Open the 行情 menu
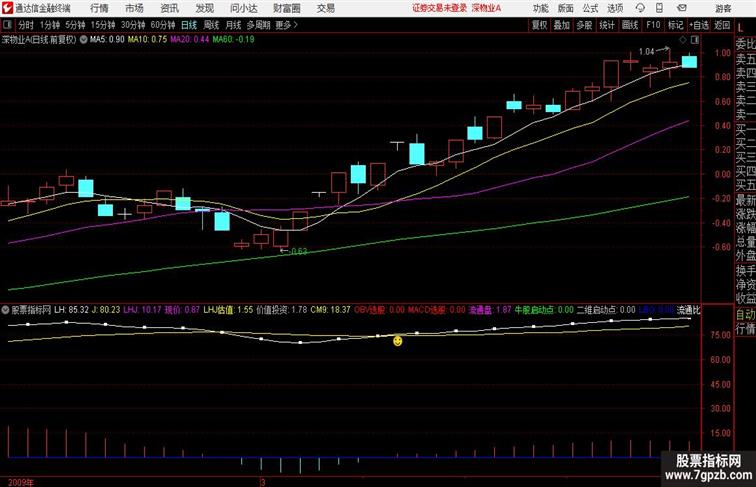756x487 pixels. click(99, 8)
